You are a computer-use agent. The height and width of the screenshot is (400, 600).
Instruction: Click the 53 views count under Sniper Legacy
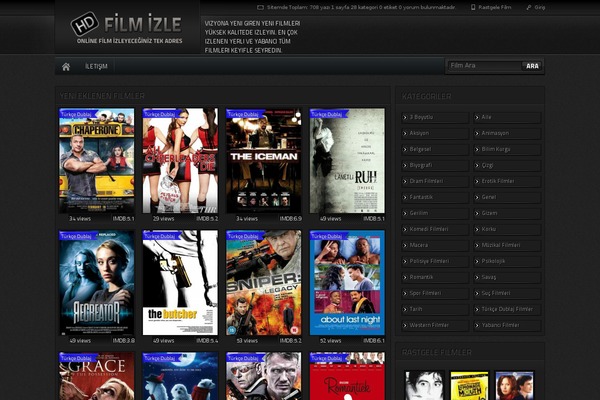pyautogui.click(x=247, y=341)
